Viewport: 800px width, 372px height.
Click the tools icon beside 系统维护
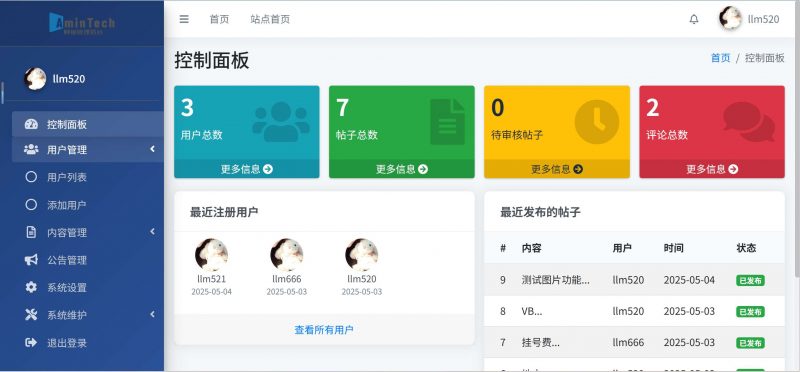[x=31, y=315]
